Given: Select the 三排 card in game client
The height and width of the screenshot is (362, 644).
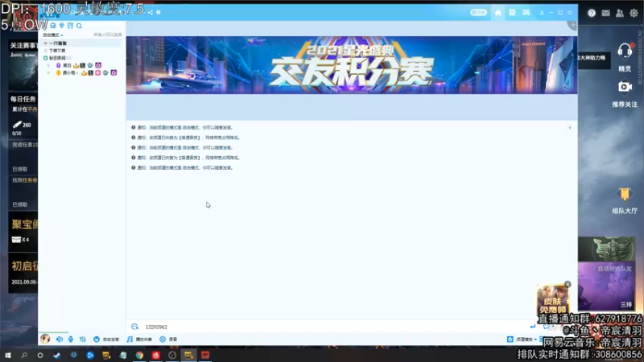Looking at the screenshot, I should coord(607,286).
